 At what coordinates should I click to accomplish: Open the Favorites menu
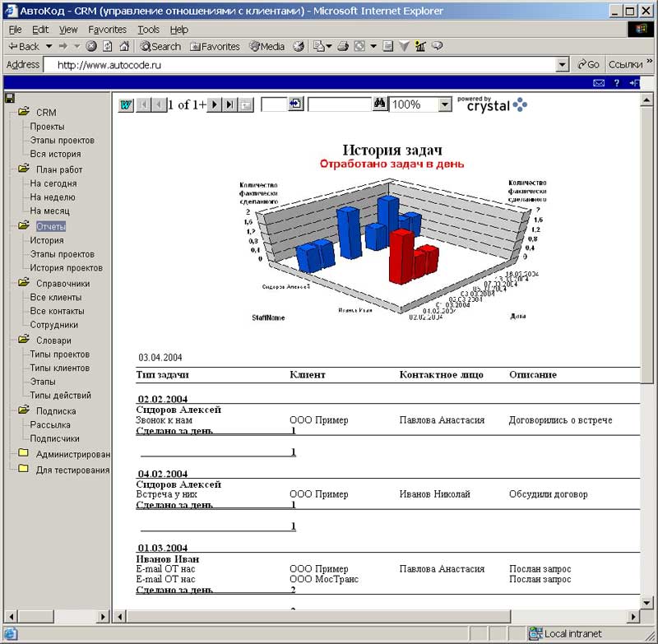[x=107, y=30]
